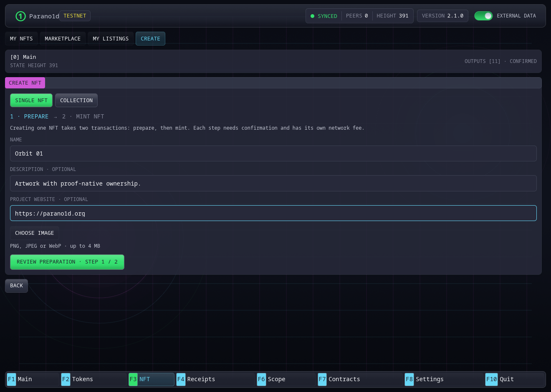The width and height of the screenshot is (551, 392).
Task: Click the Project Website input field
Action: click(273, 213)
